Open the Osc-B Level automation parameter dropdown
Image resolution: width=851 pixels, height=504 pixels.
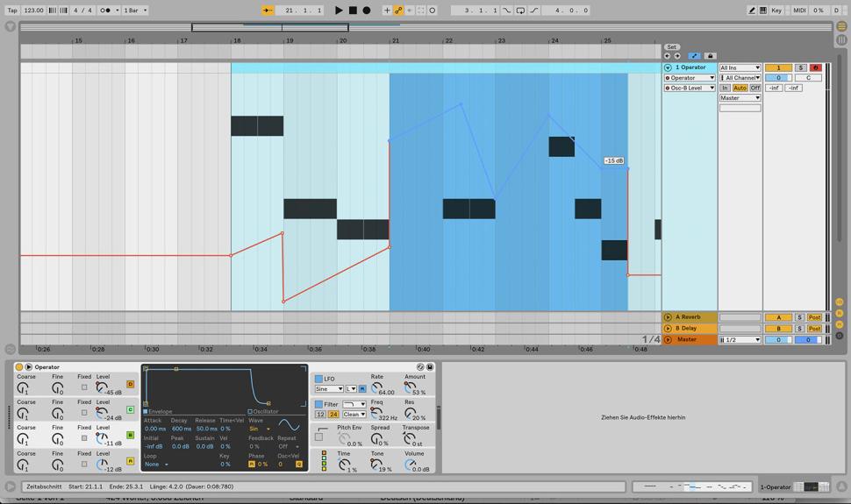690,88
